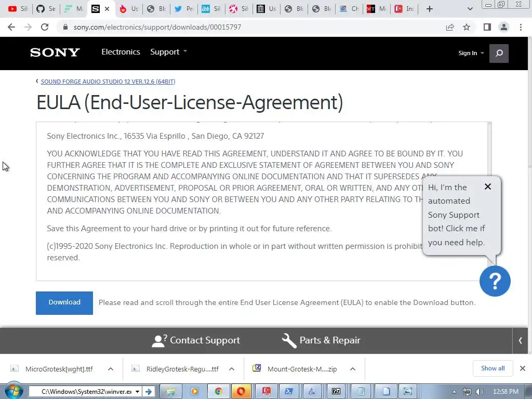Expand the Support dropdown menu
Image resolution: width=532 pixels, height=399 pixels.
[169, 52]
